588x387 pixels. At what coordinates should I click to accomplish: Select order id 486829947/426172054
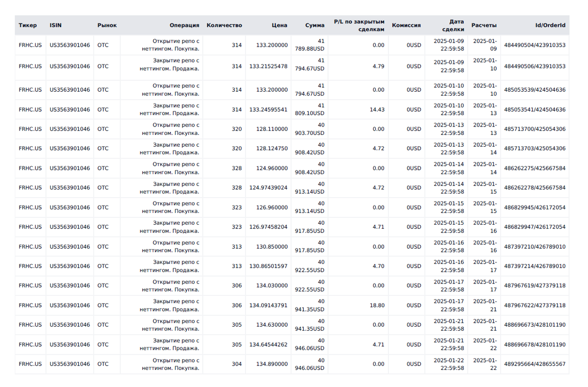[535, 227]
